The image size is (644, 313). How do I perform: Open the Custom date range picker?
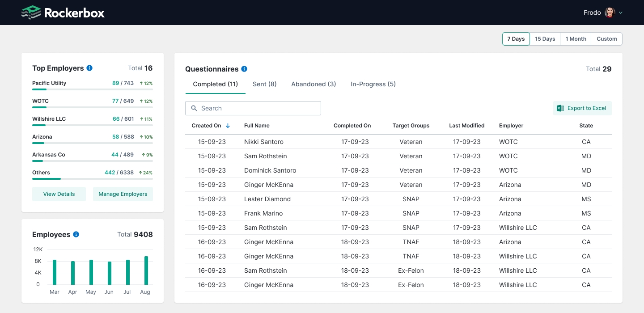pyautogui.click(x=606, y=39)
